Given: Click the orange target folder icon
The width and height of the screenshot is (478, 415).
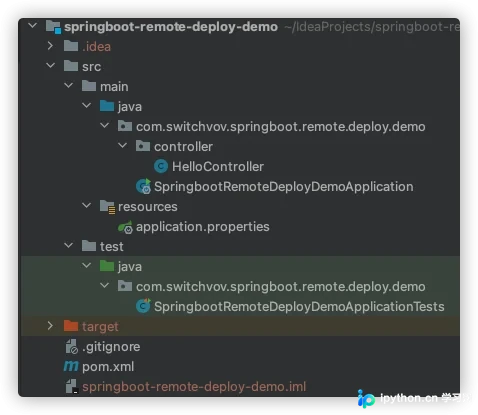Looking at the screenshot, I should (71, 326).
